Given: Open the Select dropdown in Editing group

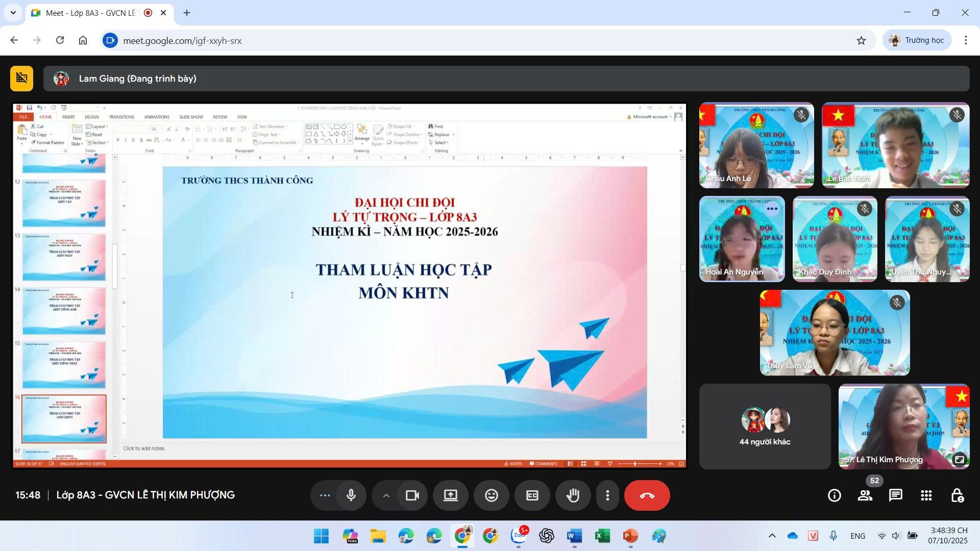Looking at the screenshot, I should click(x=439, y=142).
